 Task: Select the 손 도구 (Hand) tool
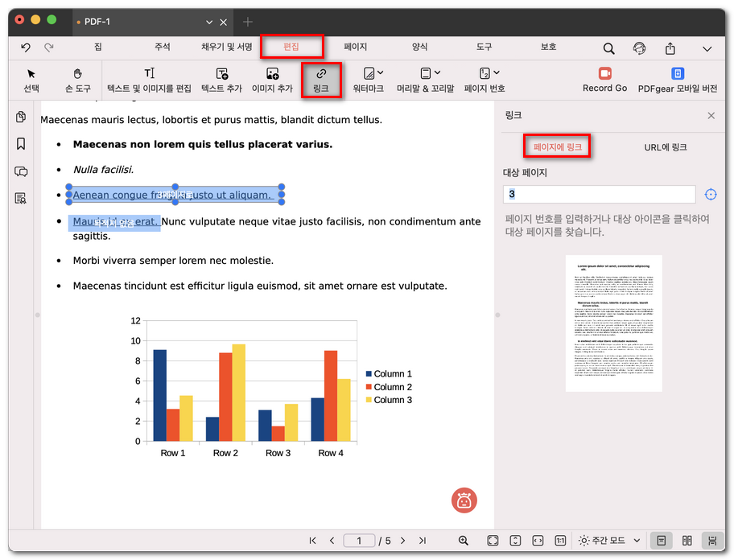[x=78, y=80]
